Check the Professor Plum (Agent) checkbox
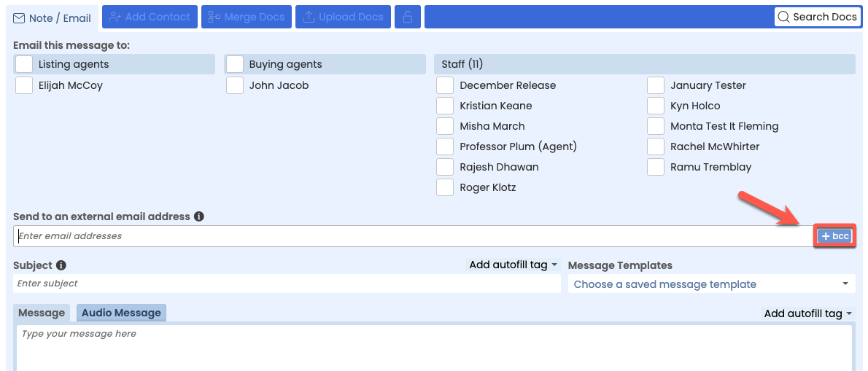 pyautogui.click(x=445, y=147)
